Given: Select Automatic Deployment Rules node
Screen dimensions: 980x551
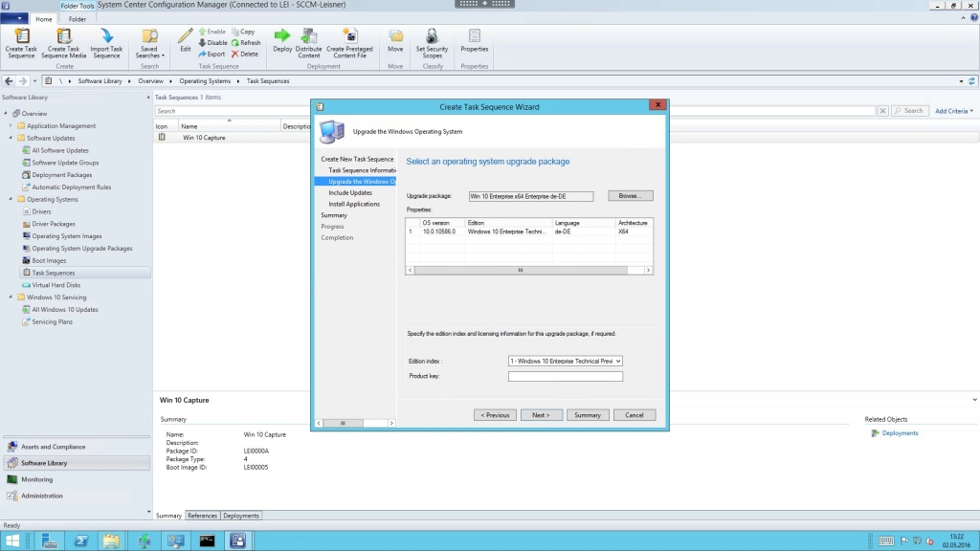Looking at the screenshot, I should pos(71,187).
